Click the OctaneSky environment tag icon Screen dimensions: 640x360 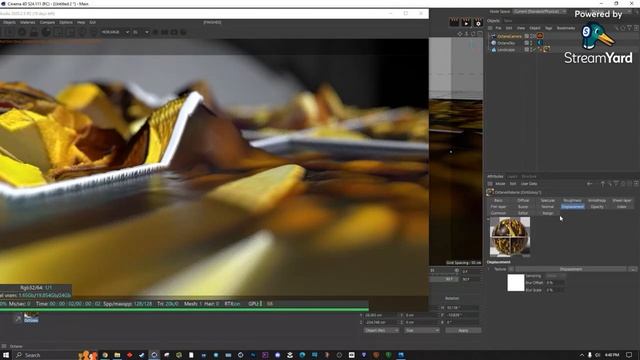point(540,42)
